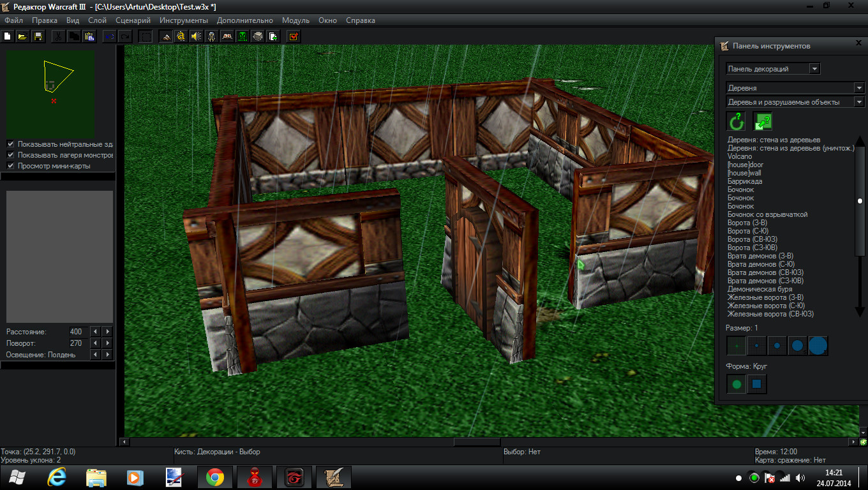Viewport: 868px width, 490px height.
Task: Set brush shape to circle
Action: coord(736,384)
